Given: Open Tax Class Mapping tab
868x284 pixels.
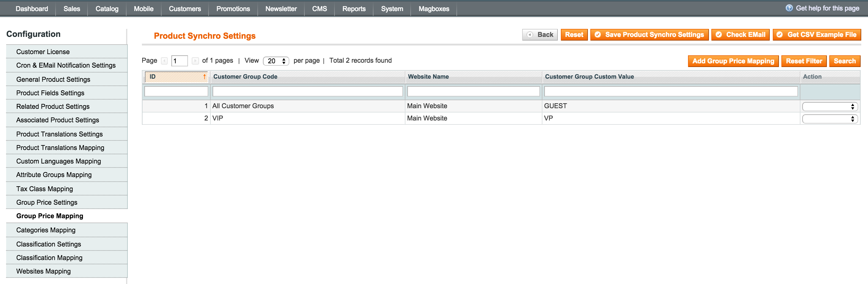Looking at the screenshot, I should (x=67, y=189).
